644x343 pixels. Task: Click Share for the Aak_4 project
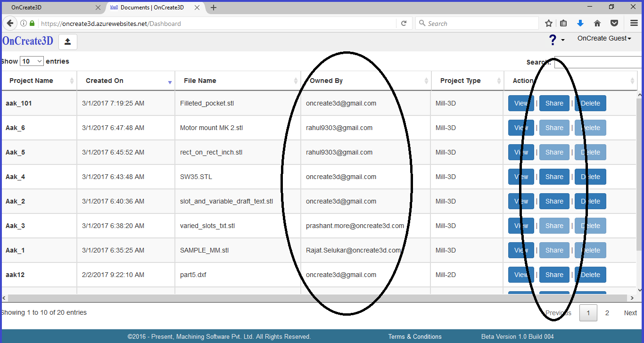coord(554,177)
